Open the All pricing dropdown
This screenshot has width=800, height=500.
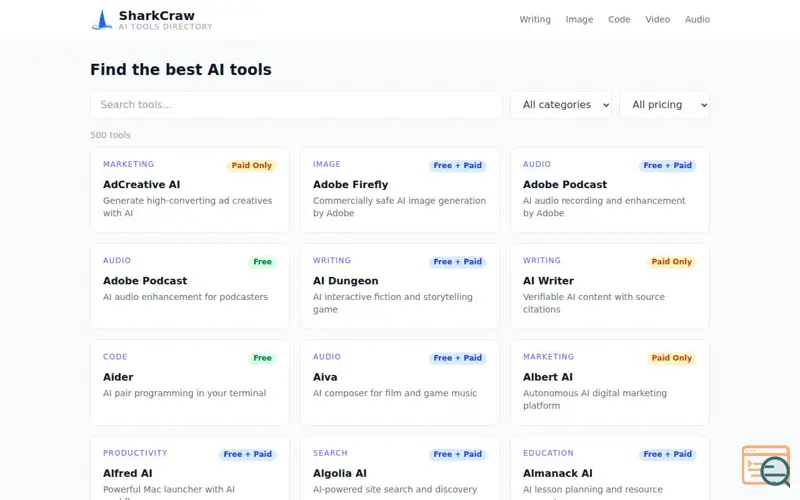click(x=664, y=105)
